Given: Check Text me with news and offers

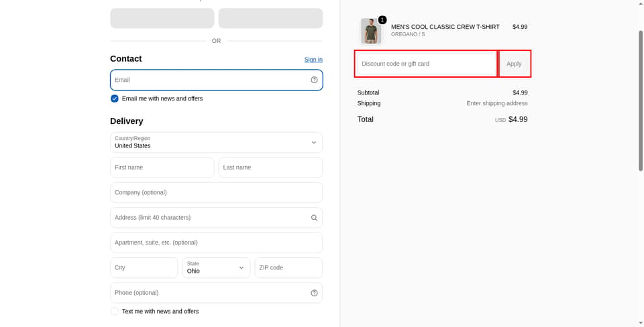Looking at the screenshot, I should click(x=115, y=312).
